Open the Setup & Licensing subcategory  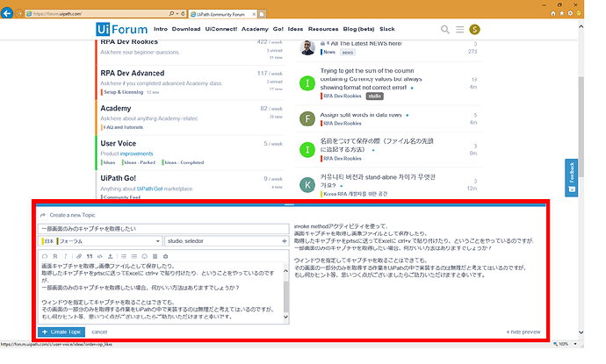[123, 92]
